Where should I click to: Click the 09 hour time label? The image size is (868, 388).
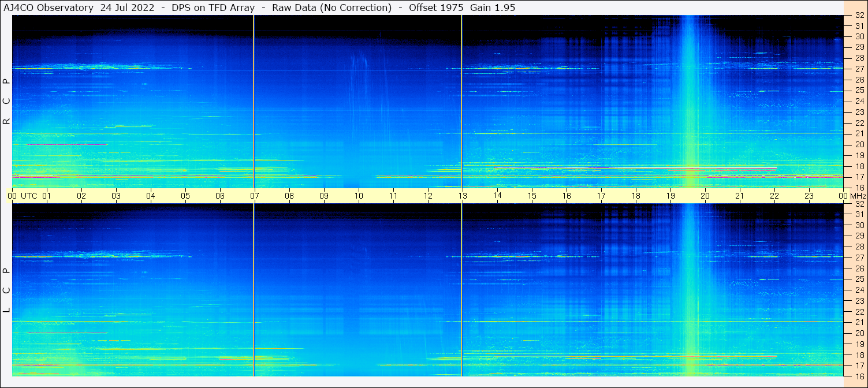324,196
